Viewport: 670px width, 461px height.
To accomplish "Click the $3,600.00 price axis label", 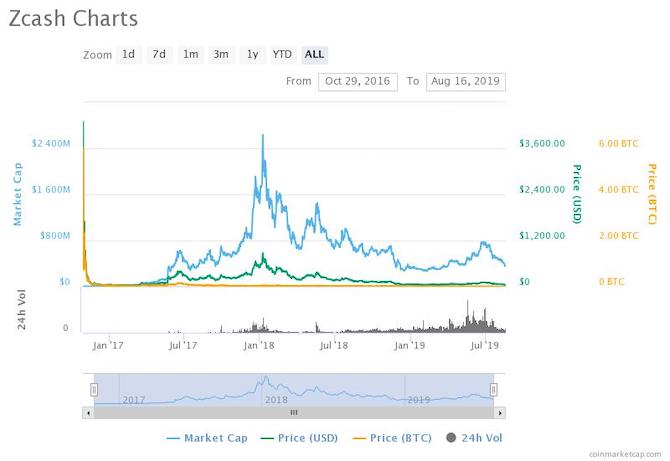I will point(542,144).
